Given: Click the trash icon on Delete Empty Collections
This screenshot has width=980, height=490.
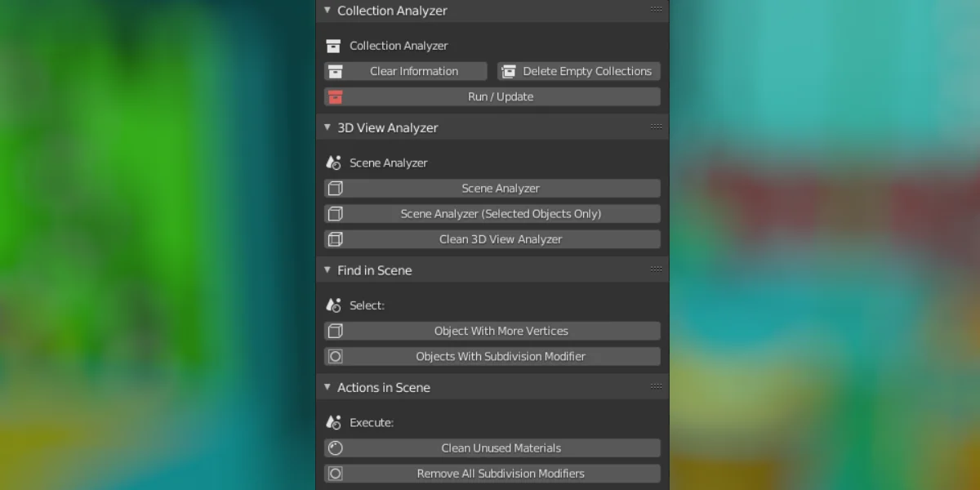Looking at the screenshot, I should click(510, 71).
